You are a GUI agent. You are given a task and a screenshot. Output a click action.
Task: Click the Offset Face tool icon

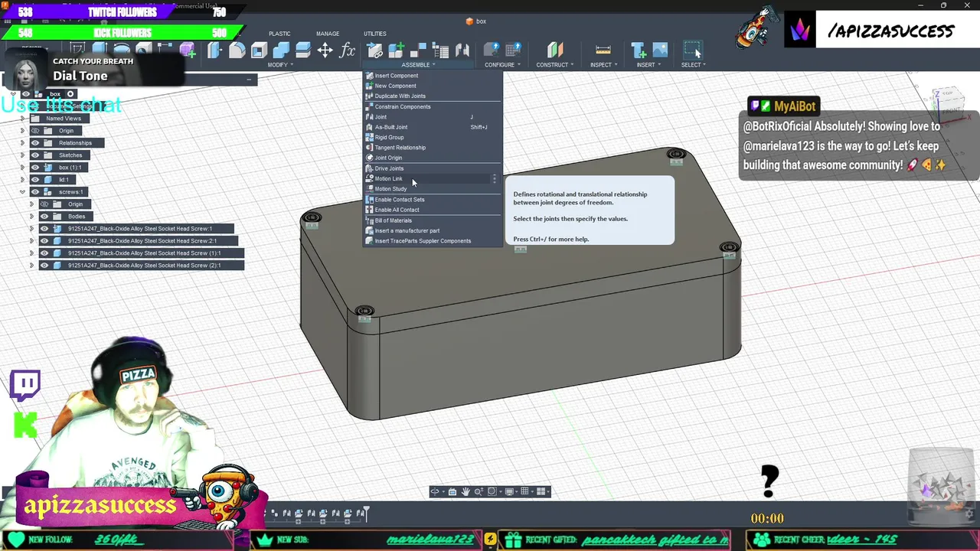(x=303, y=51)
